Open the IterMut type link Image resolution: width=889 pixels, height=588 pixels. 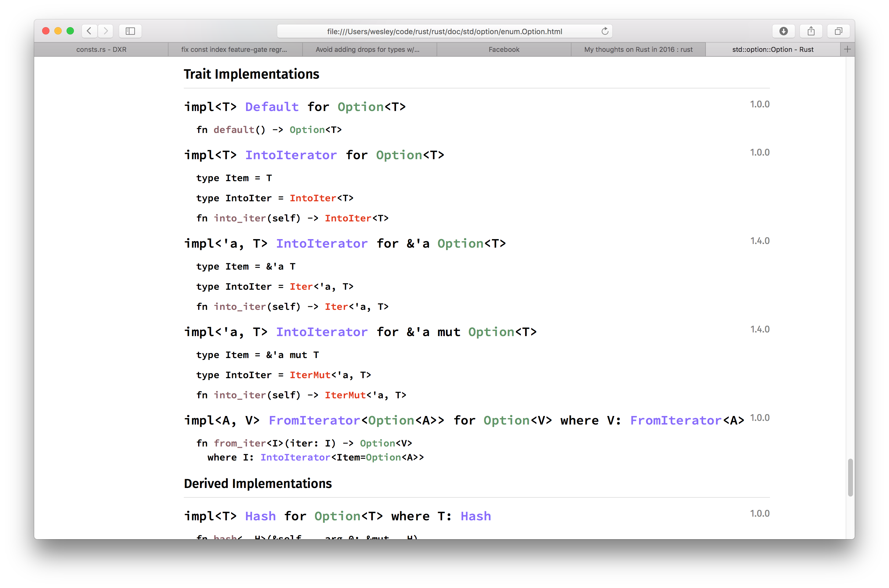pos(310,375)
